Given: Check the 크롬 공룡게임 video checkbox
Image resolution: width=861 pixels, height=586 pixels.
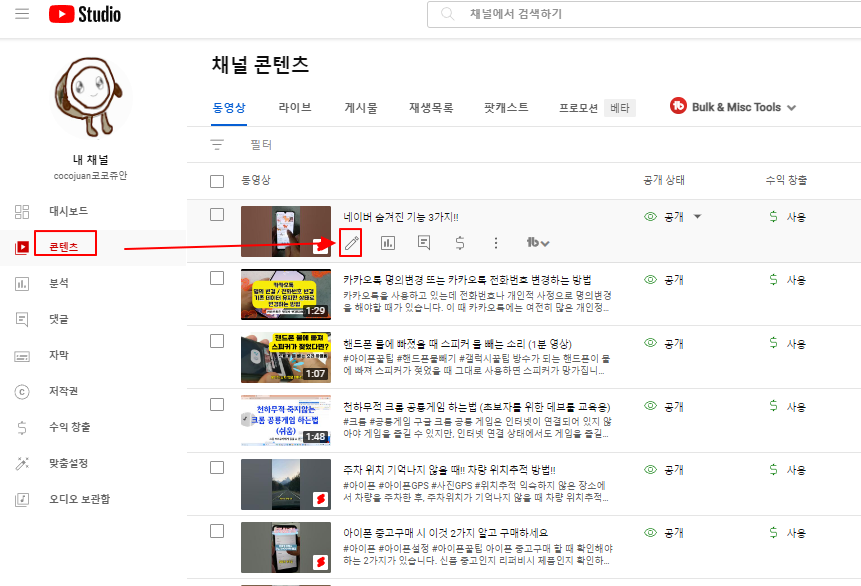Looking at the screenshot, I should pyautogui.click(x=217, y=404).
